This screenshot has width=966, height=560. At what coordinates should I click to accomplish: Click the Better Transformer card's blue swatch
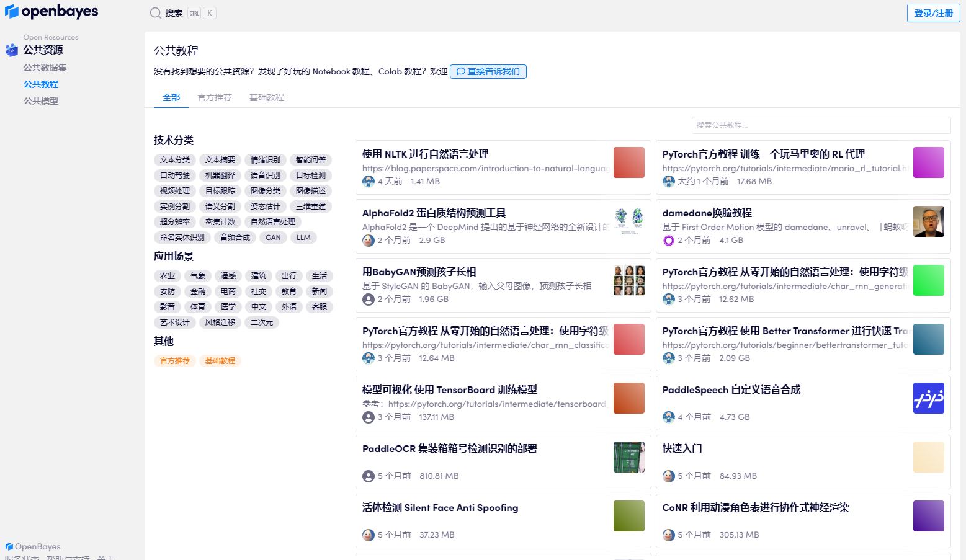(x=929, y=339)
